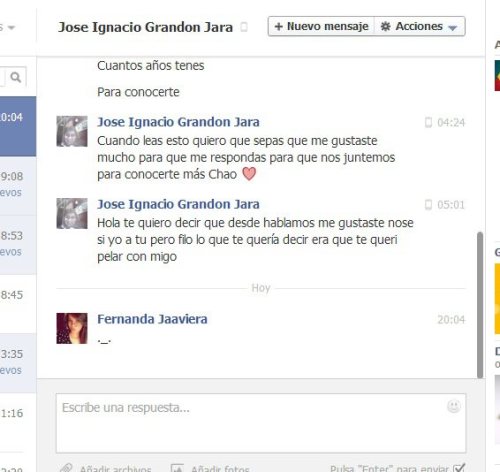
Task: Open Fernanda Jaaviera profile link
Action: pyautogui.click(x=152, y=319)
